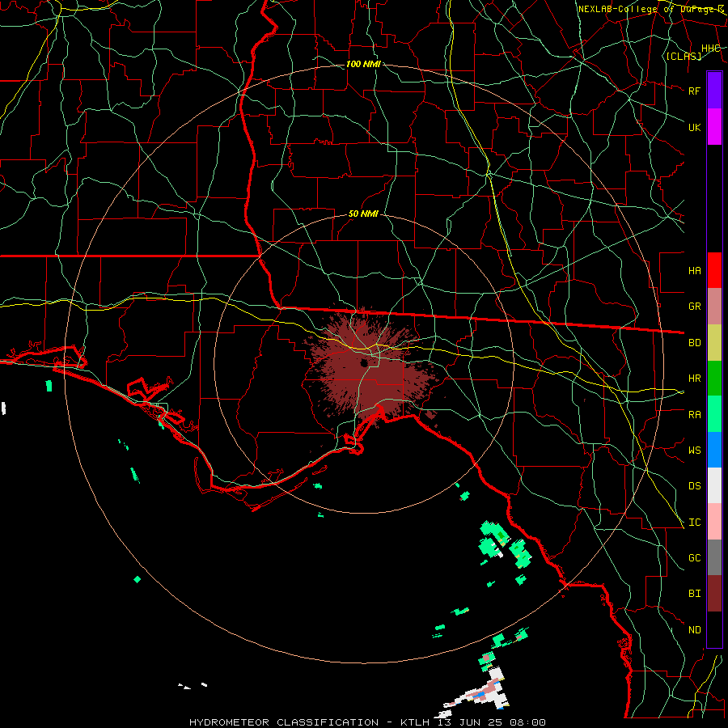Click the "ND" legend label
Screen dimensions: 728x728
[x=695, y=630]
